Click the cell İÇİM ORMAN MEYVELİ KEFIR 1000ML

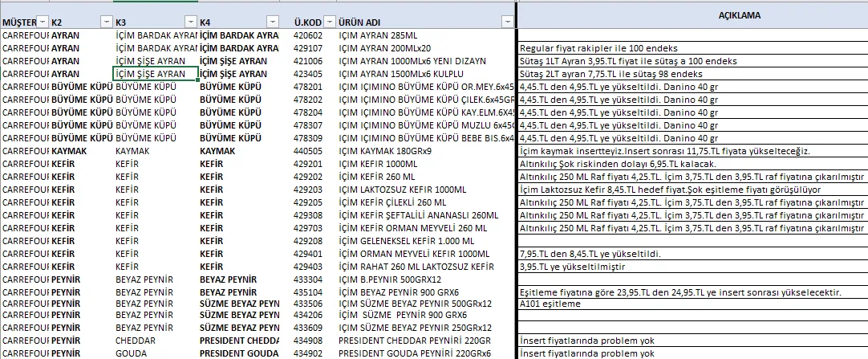(x=415, y=254)
